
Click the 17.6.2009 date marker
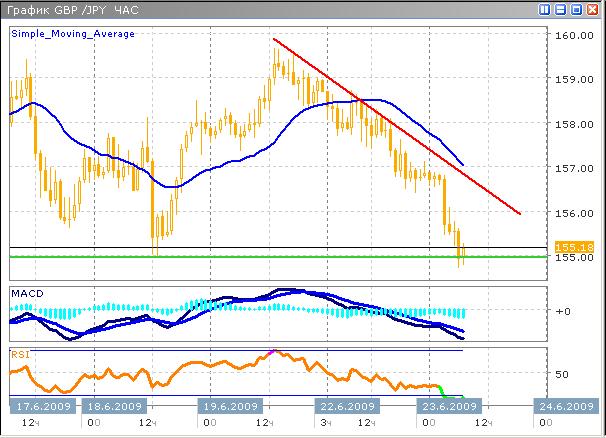(40, 407)
